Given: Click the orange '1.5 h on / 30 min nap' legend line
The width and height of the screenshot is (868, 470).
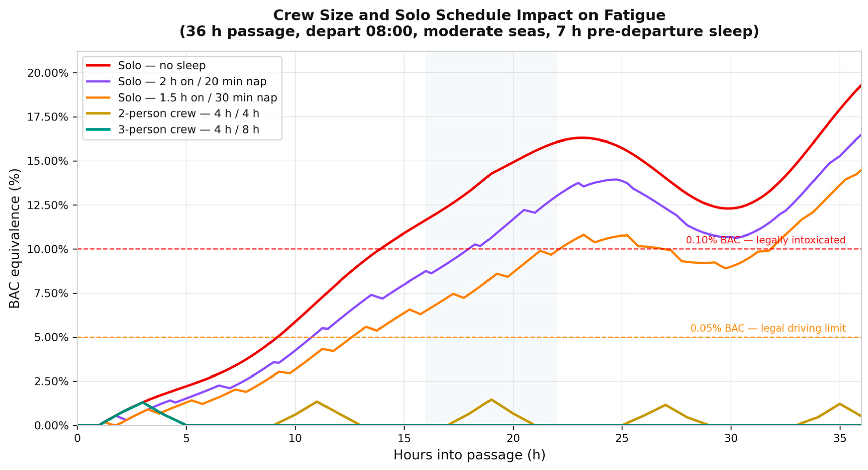Looking at the screenshot, I should tap(98, 98).
